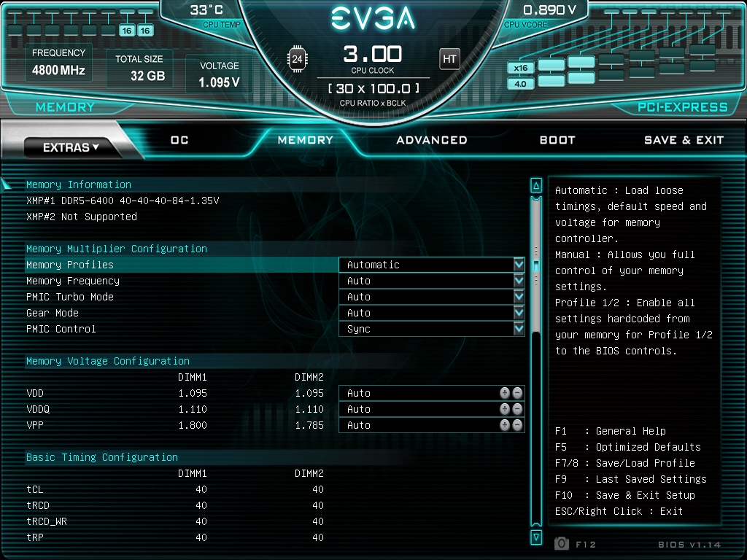Increase VDDQ voltage with plus button
Viewport: 747px width, 560px height.
pyautogui.click(x=505, y=409)
